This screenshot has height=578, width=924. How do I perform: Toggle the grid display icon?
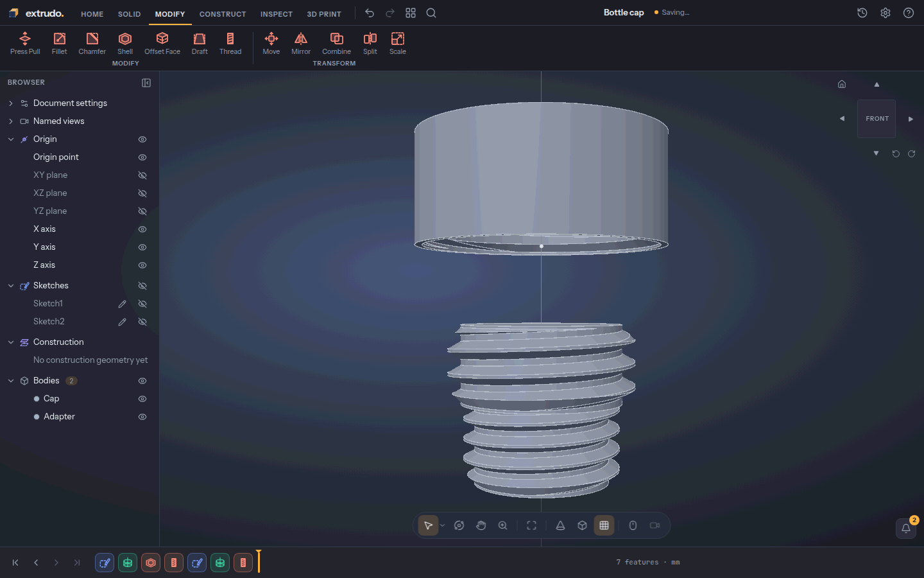[x=604, y=525]
